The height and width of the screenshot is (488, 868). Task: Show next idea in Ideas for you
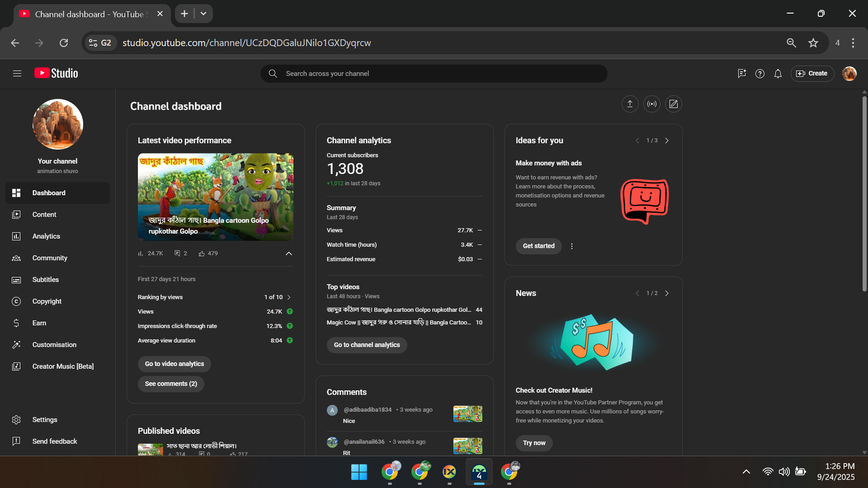coord(667,140)
